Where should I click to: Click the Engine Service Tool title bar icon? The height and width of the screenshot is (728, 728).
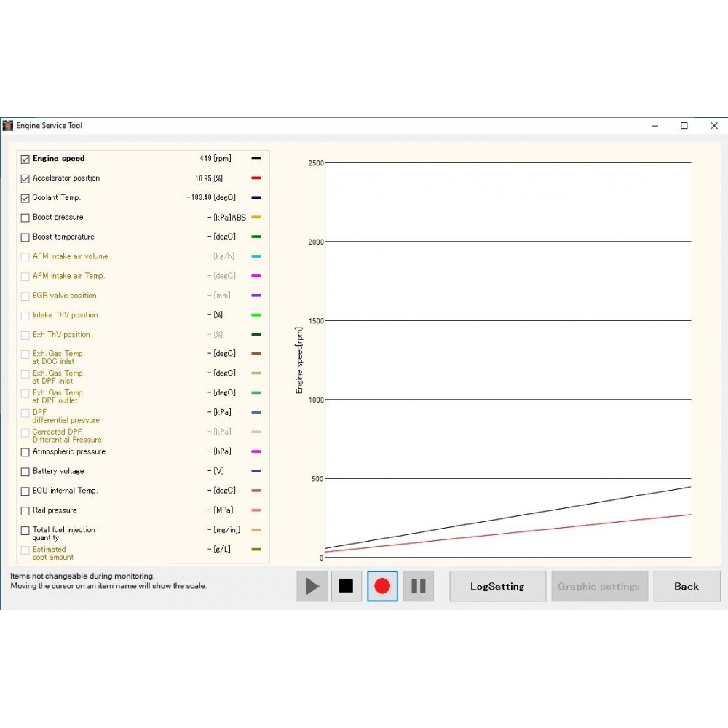pos(7,125)
